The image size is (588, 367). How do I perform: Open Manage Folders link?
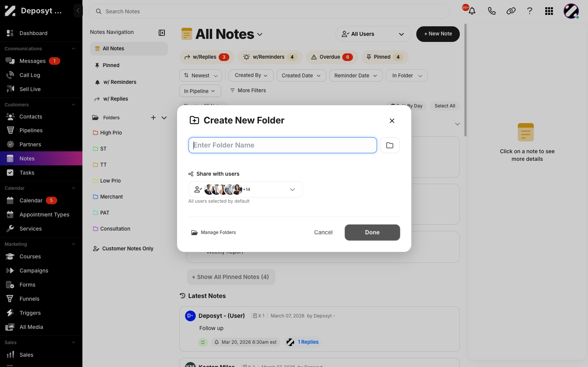[x=213, y=232]
